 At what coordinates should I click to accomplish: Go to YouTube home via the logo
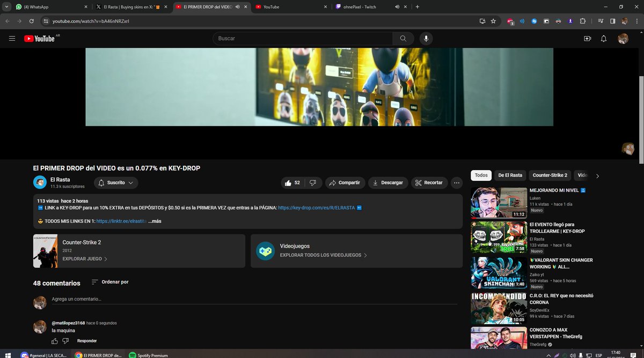39,39
